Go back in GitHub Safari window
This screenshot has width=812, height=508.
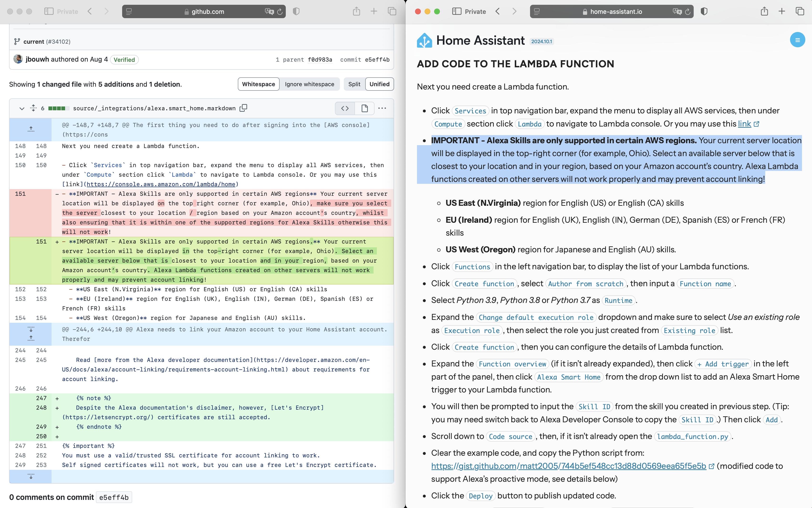[90, 11]
